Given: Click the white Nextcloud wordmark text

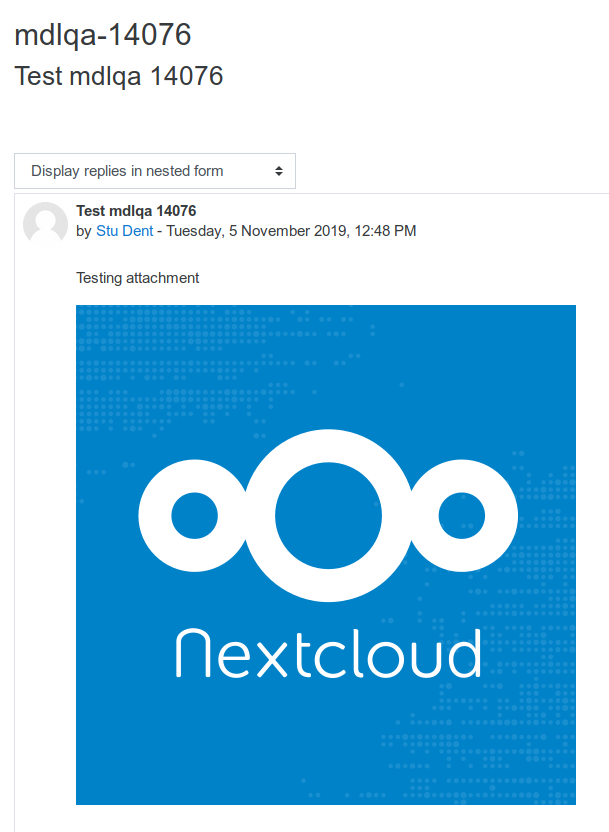Looking at the screenshot, I should click(328, 653).
